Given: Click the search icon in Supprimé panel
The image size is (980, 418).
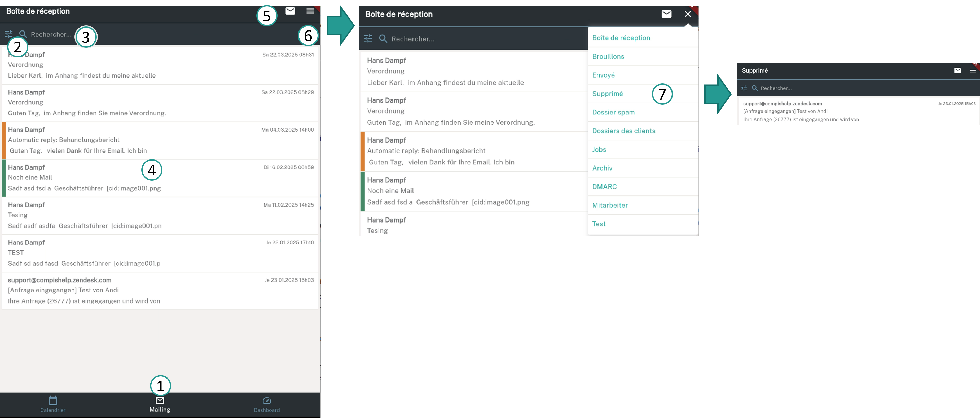Looking at the screenshot, I should 755,88.
